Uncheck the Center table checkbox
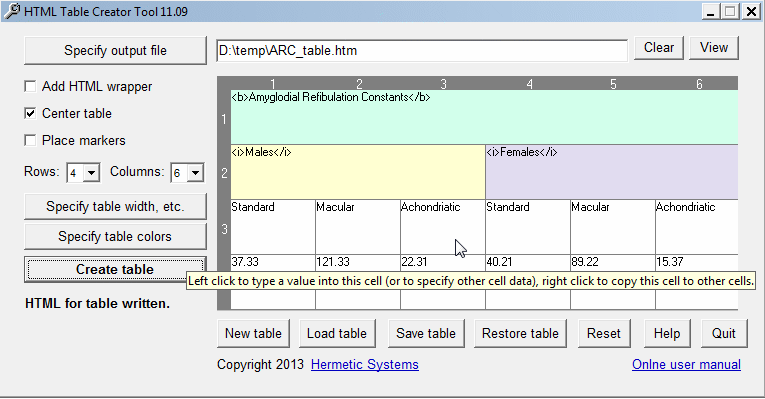The height and width of the screenshot is (399, 765). coord(30,113)
